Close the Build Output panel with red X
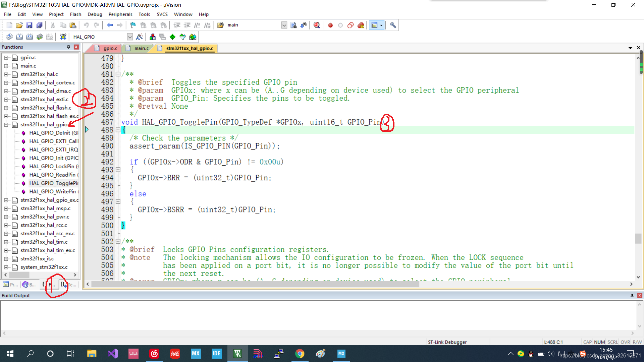Screen dimensions: 644x362 pos(640,295)
